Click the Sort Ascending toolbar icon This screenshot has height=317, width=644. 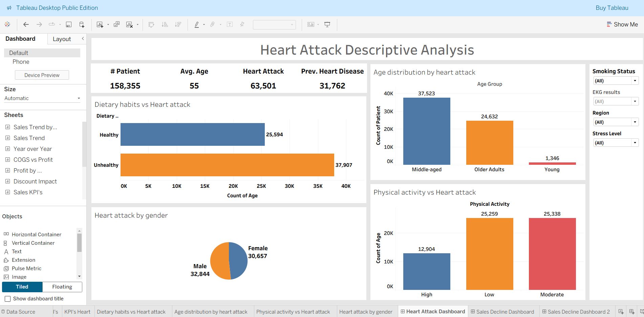pyautogui.click(x=165, y=24)
